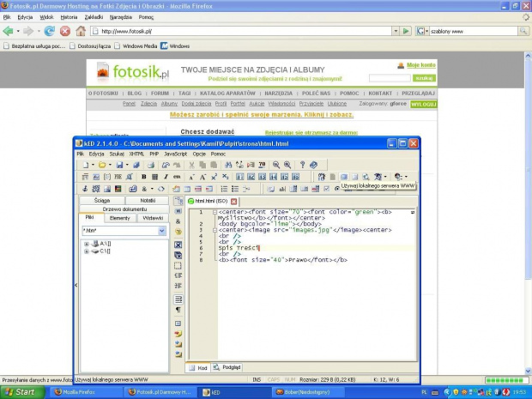Insert subscript with x₂ icon
This screenshot has width=532, height=399.
(x=226, y=177)
